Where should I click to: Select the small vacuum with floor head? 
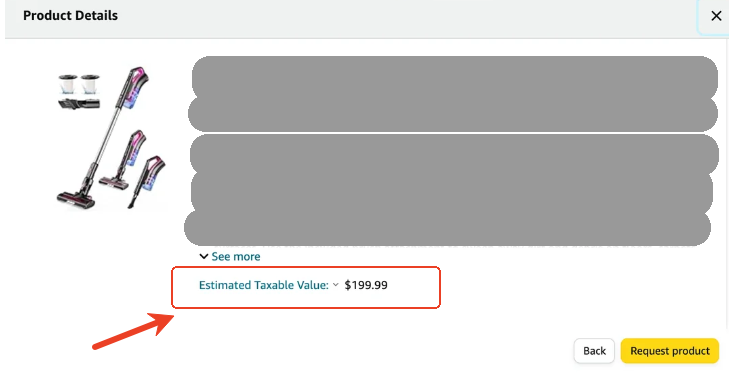click(x=123, y=159)
